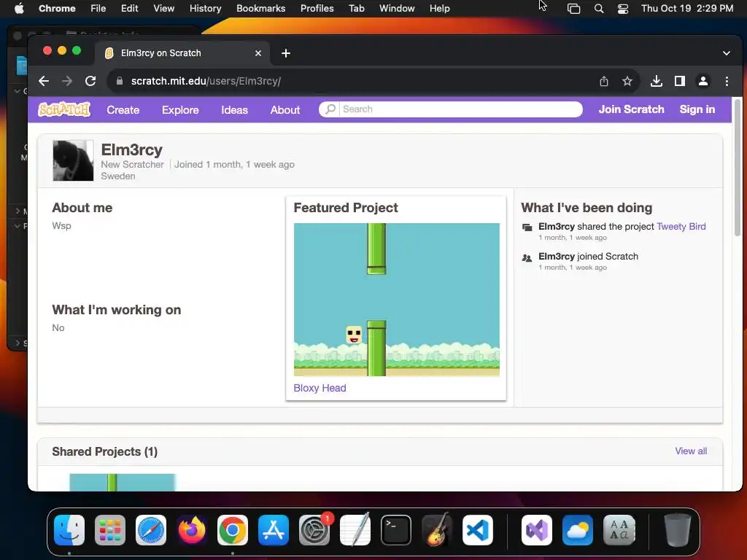Image resolution: width=747 pixels, height=560 pixels.
Task: Open Chrome downloads icon
Action: [657, 81]
